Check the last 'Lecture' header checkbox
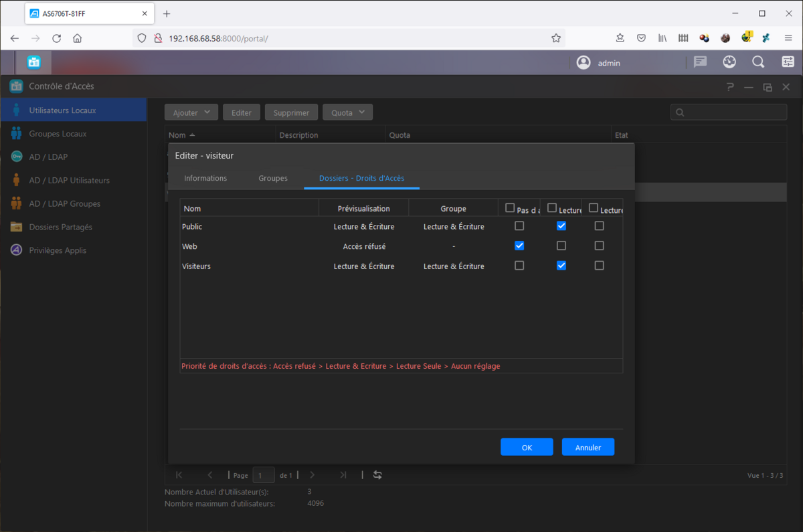The height and width of the screenshot is (532, 803). (x=594, y=208)
